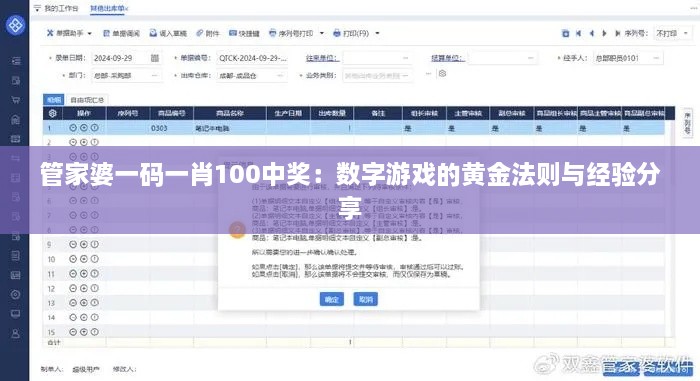Click the plus icon in row 11
The image size is (700, 381).
coord(84,274)
